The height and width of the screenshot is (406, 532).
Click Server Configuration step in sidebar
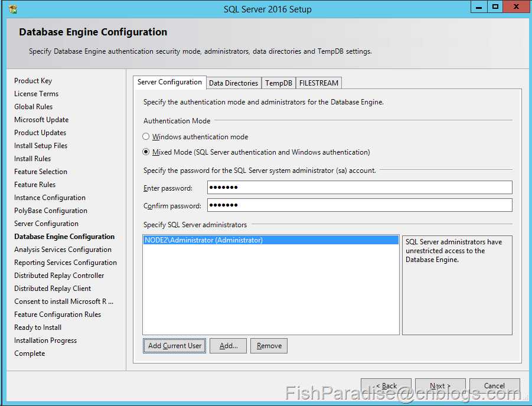point(47,224)
